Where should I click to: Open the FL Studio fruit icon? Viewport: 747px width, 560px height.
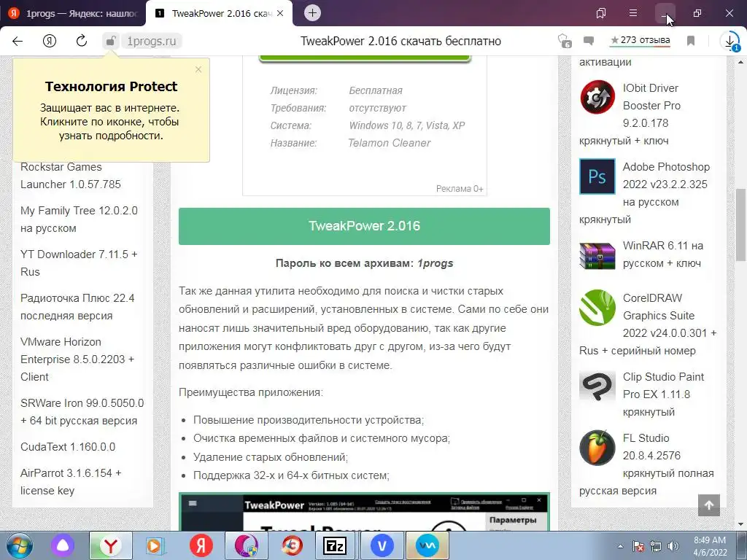(597, 448)
